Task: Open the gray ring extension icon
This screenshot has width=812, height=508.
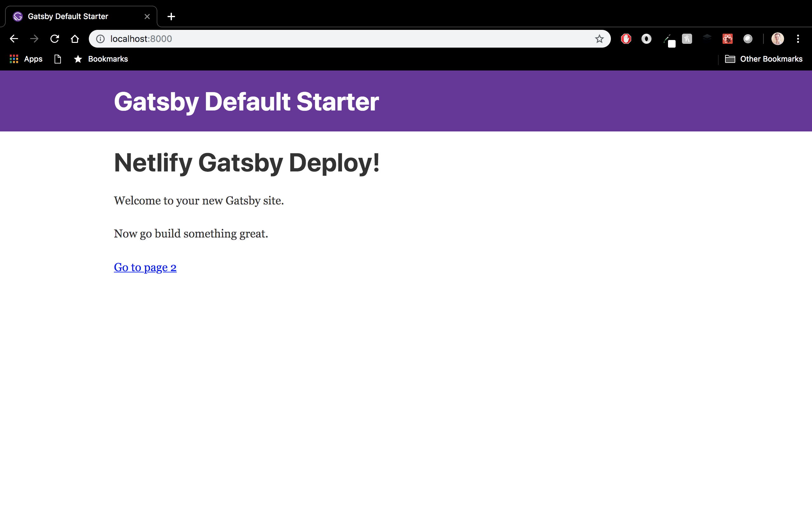Action: (x=646, y=39)
